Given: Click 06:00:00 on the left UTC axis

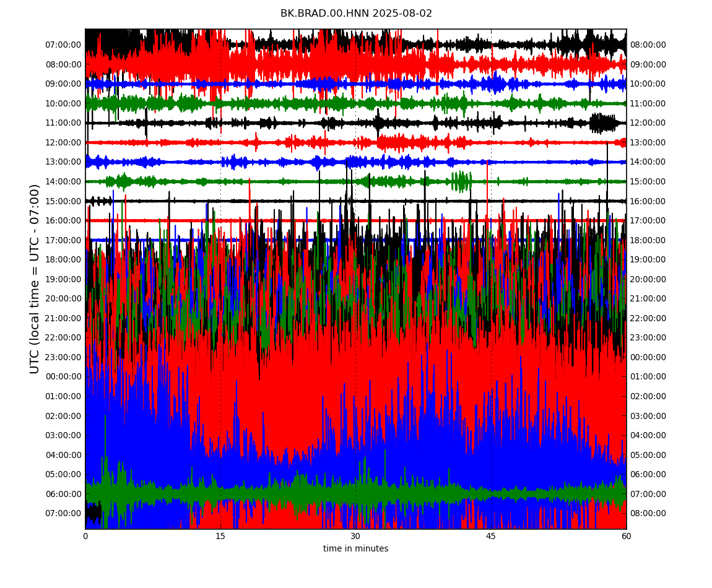Looking at the screenshot, I should (x=63, y=494).
